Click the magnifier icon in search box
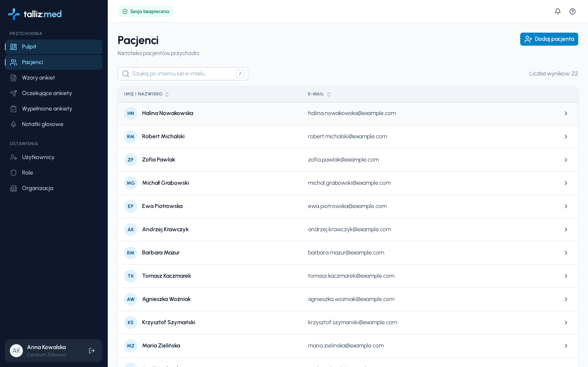This screenshot has height=367, width=588. click(x=126, y=74)
